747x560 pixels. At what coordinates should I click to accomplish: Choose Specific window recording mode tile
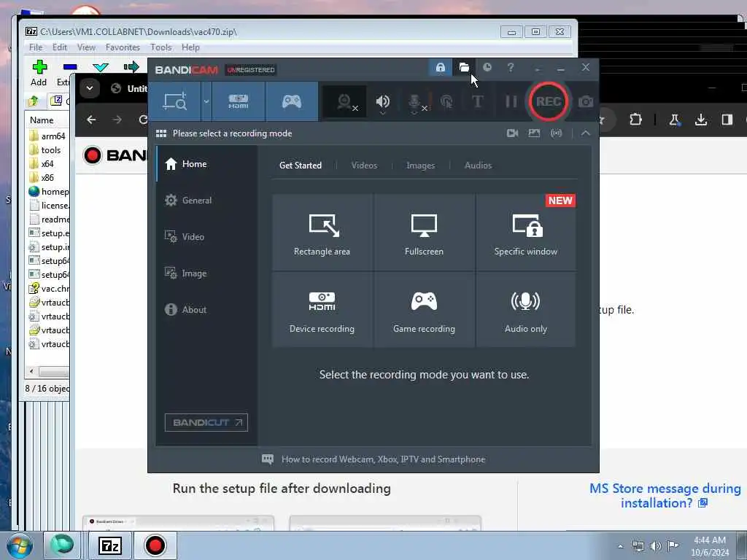(x=526, y=233)
